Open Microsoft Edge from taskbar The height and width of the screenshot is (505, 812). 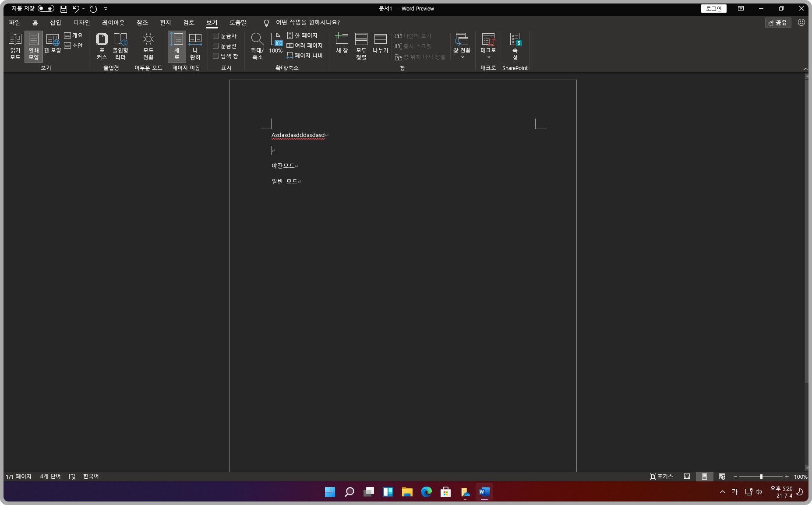[427, 492]
